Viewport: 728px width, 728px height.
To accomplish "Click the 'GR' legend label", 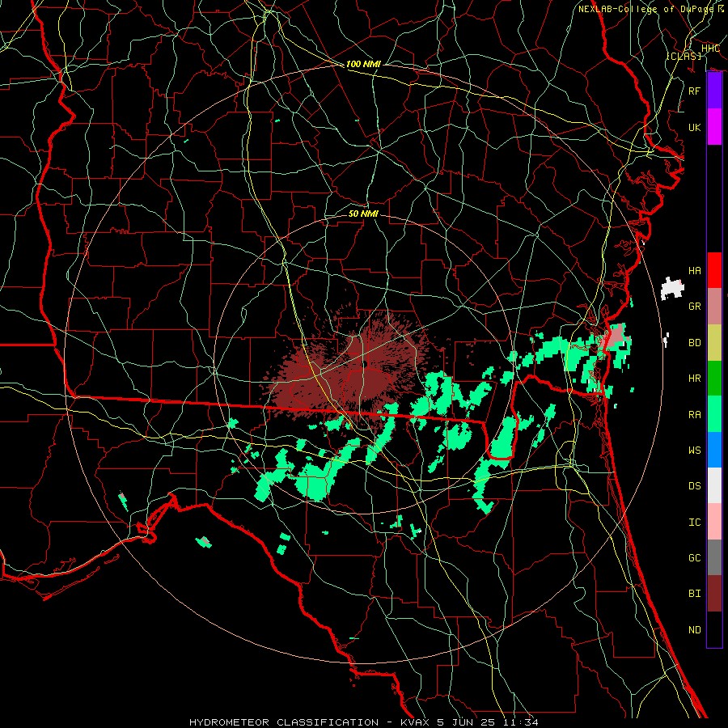I will pos(694,306).
